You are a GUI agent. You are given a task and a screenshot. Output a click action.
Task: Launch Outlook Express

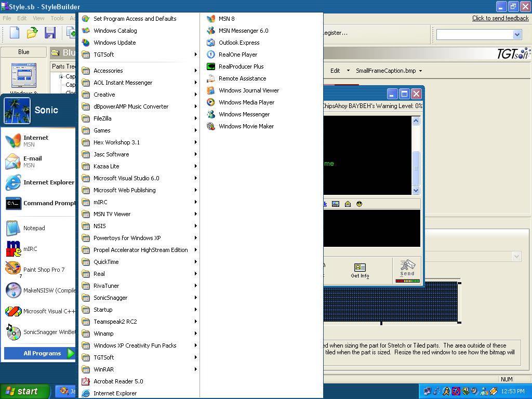click(x=238, y=43)
